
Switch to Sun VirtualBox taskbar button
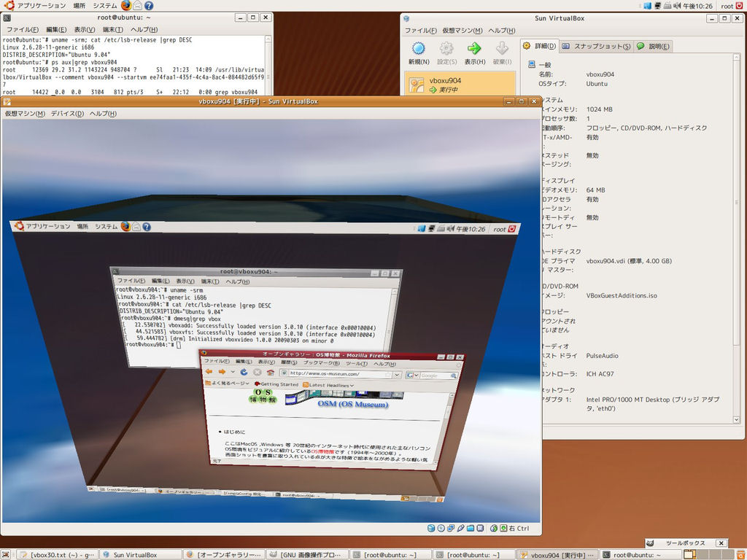[x=141, y=555]
